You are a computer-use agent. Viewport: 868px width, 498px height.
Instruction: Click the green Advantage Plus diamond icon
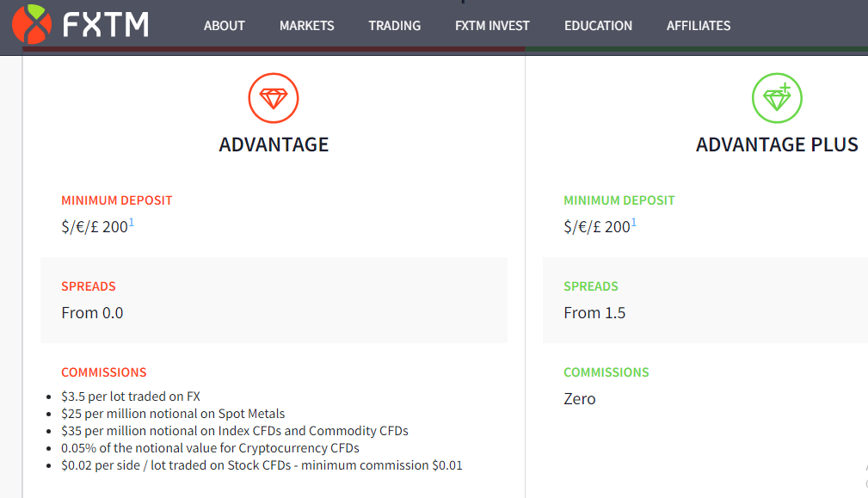[x=777, y=98]
